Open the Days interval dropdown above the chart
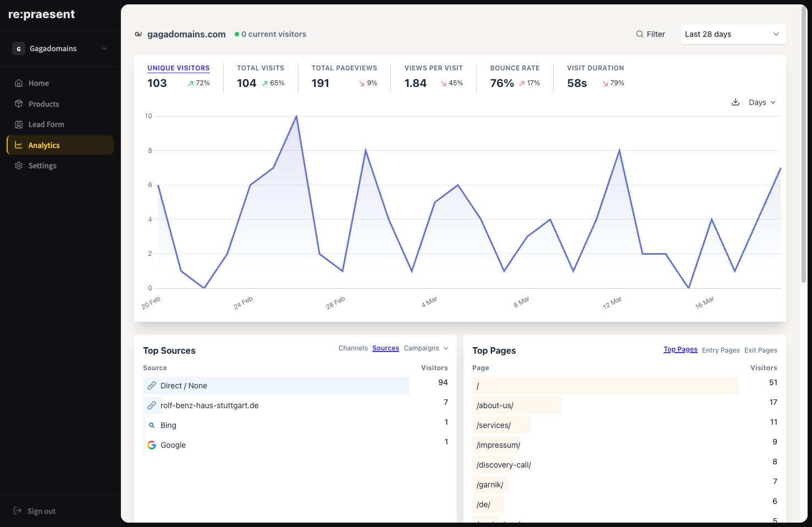The image size is (812, 527). coord(761,102)
